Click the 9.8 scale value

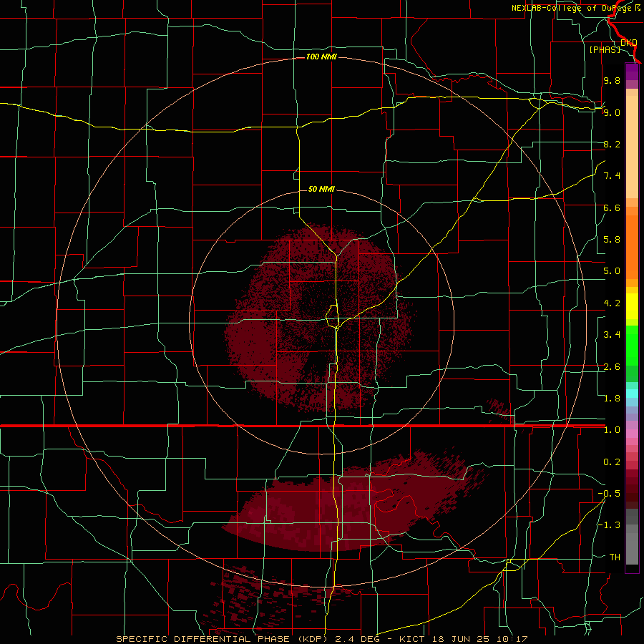(x=612, y=80)
